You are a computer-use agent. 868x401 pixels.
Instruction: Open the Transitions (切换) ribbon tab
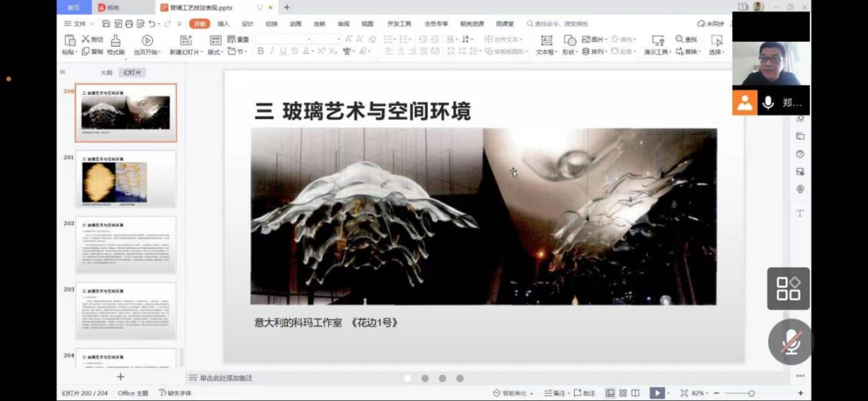272,24
